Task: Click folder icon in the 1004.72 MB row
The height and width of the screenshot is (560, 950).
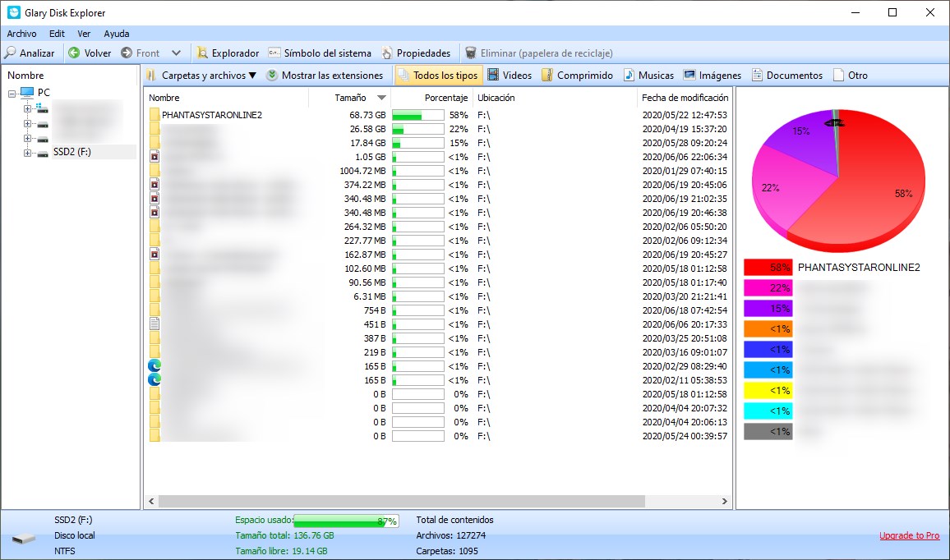Action: (154, 171)
